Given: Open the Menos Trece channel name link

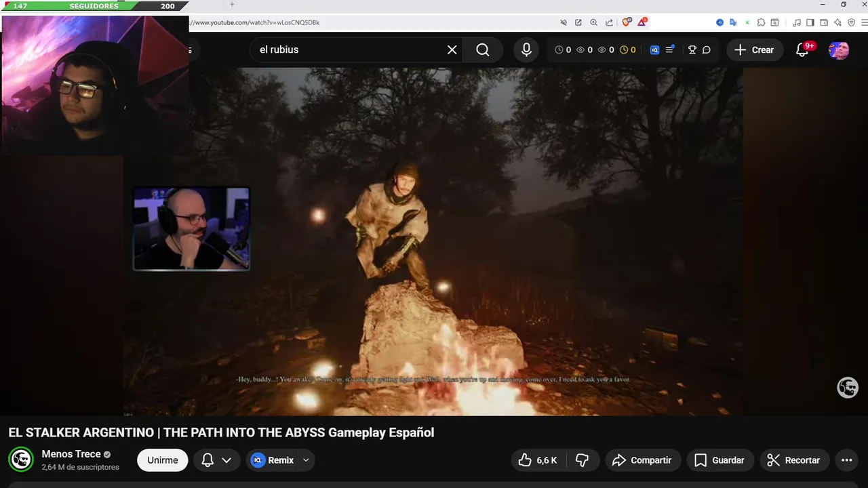Looking at the screenshot, I should (x=71, y=454).
